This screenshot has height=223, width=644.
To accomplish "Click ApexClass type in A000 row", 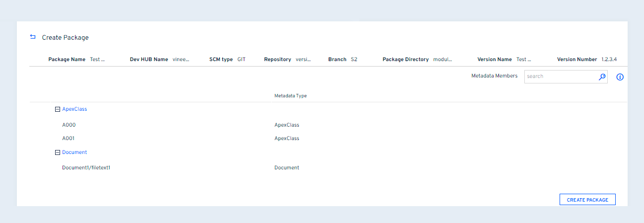I will pyautogui.click(x=287, y=125).
